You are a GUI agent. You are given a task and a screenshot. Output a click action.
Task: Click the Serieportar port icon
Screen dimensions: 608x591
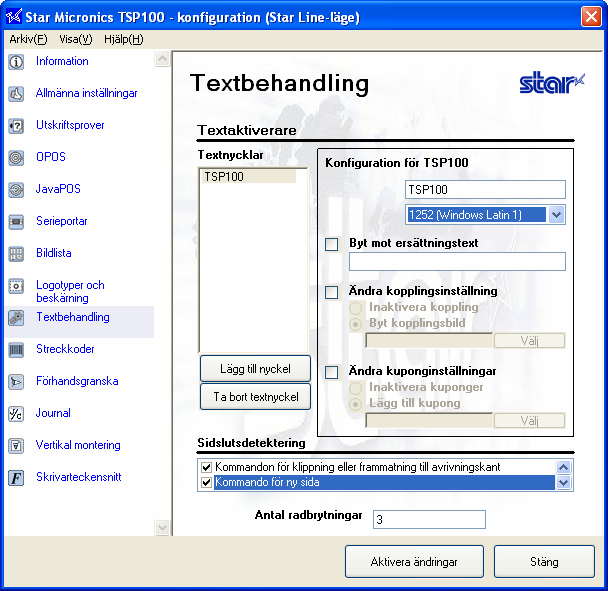coord(16,222)
